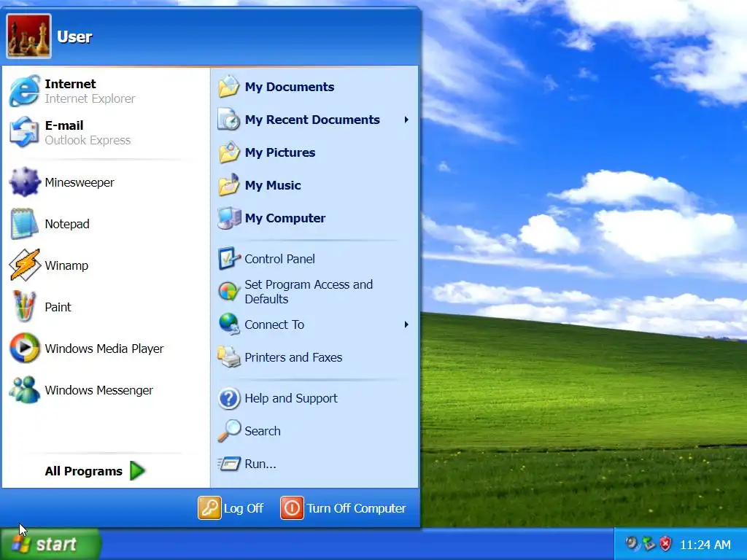Click the My Music label
Screen dimensions: 747x560
273,185
